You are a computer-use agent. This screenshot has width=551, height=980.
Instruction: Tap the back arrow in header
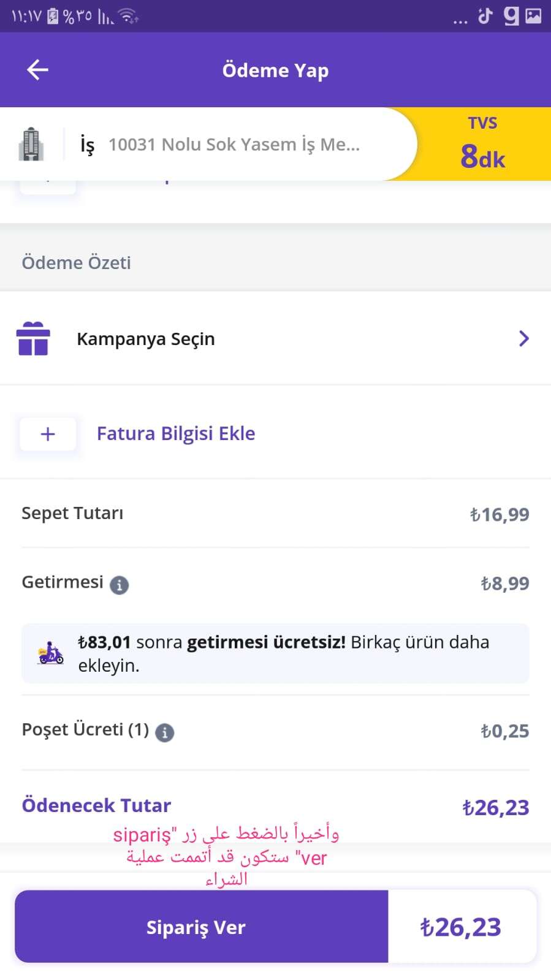pos(37,70)
